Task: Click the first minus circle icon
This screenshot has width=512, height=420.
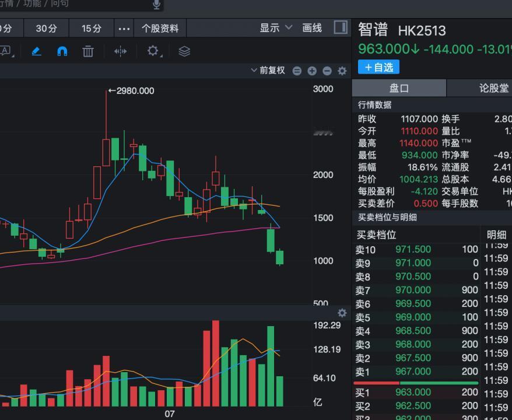Action: click(x=297, y=71)
